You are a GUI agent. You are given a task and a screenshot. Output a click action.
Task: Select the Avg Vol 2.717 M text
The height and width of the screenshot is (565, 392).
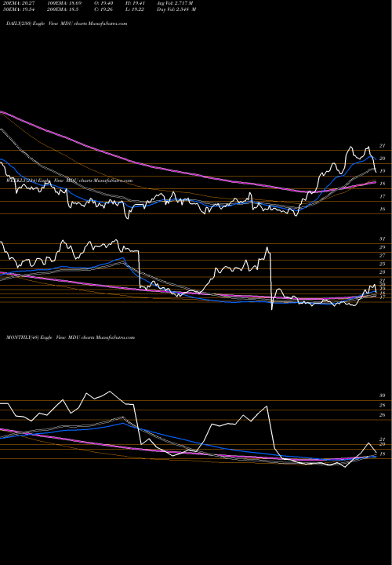pos(176,3)
